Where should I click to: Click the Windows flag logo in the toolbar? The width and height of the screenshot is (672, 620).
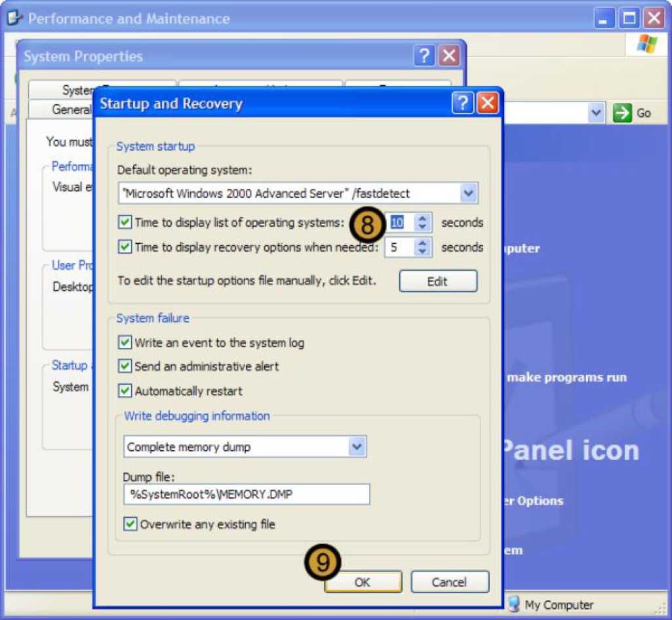(x=646, y=44)
